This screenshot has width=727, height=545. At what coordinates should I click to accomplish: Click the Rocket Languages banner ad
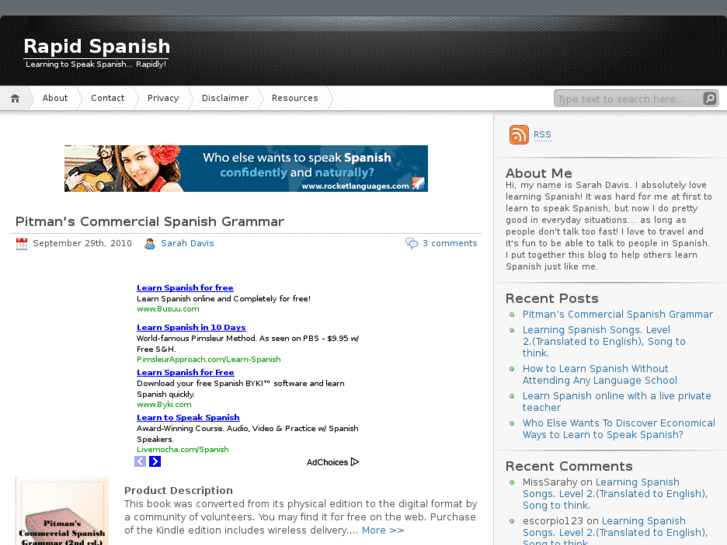pyautogui.click(x=246, y=168)
